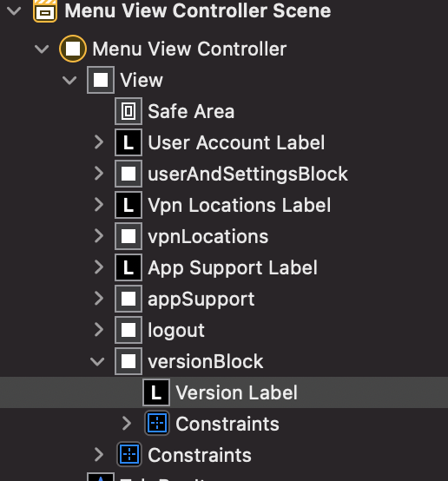The width and height of the screenshot is (448, 481).
Task: Click the vpnLocations view icon
Action: [128, 236]
